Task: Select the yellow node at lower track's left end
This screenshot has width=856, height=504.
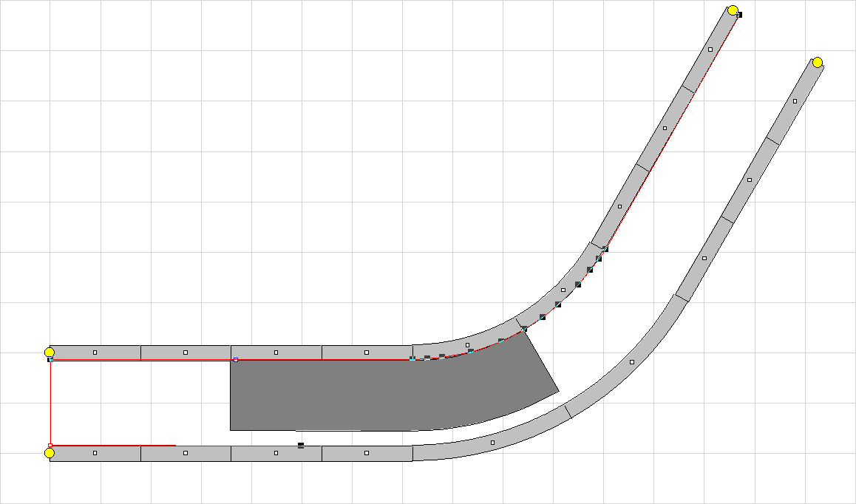Action: tap(50, 453)
